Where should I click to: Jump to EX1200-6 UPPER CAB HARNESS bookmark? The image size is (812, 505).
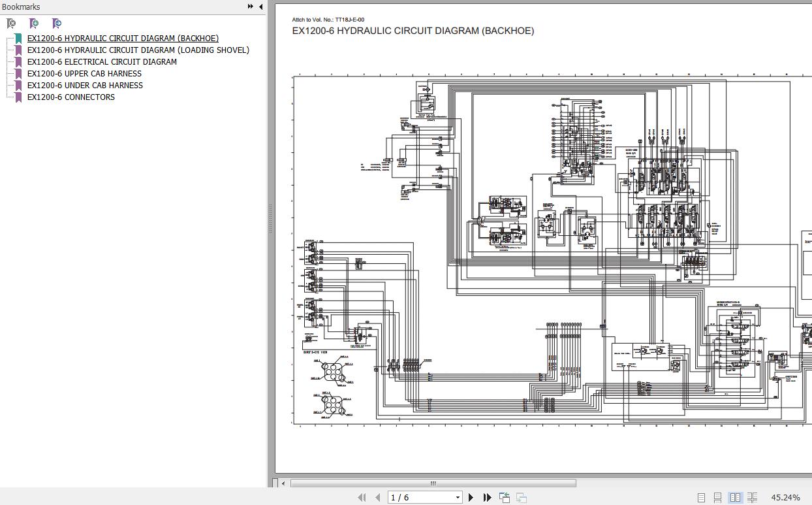tap(84, 73)
